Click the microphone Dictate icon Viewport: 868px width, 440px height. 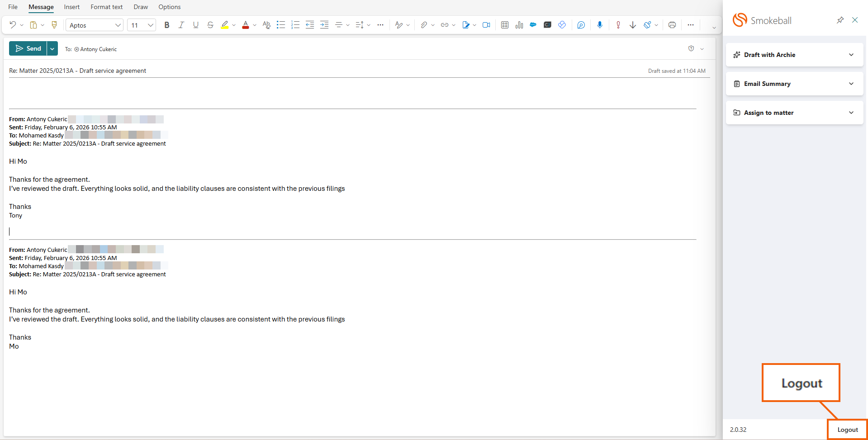[x=599, y=25]
